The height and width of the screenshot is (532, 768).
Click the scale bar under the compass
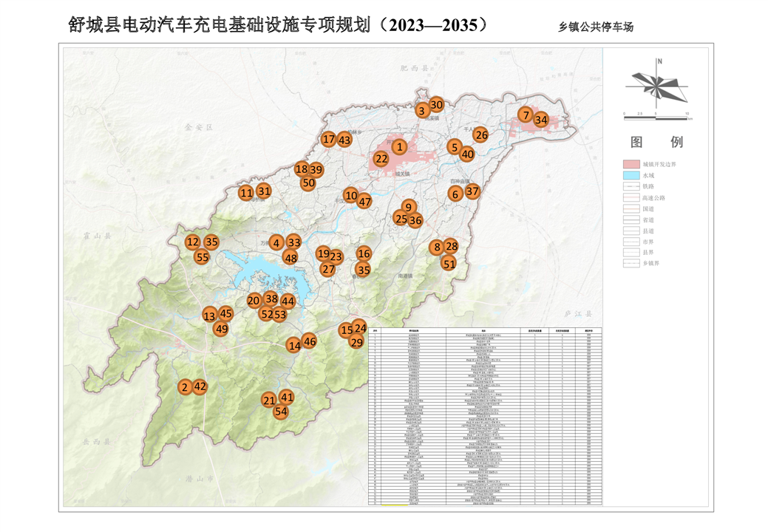pyautogui.click(x=658, y=117)
